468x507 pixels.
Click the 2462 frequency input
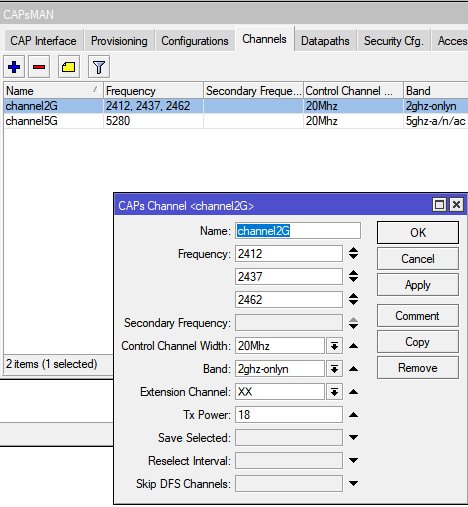click(x=289, y=300)
